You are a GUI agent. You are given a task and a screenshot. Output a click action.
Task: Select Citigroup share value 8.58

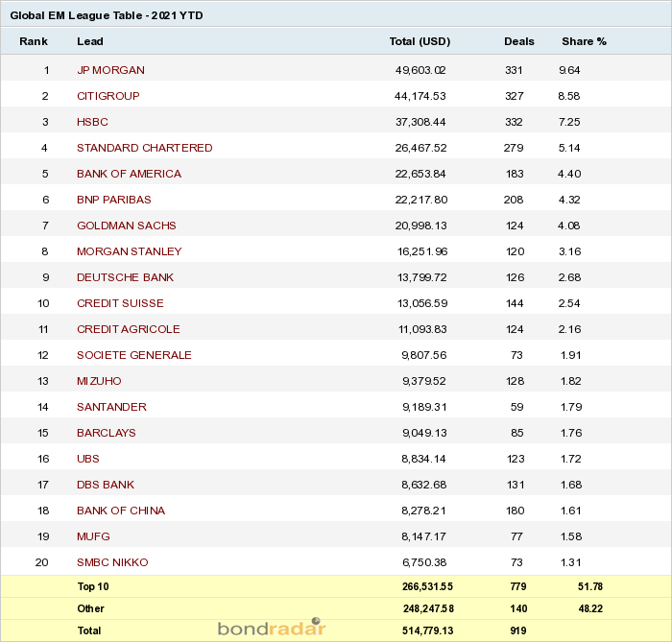click(x=569, y=96)
